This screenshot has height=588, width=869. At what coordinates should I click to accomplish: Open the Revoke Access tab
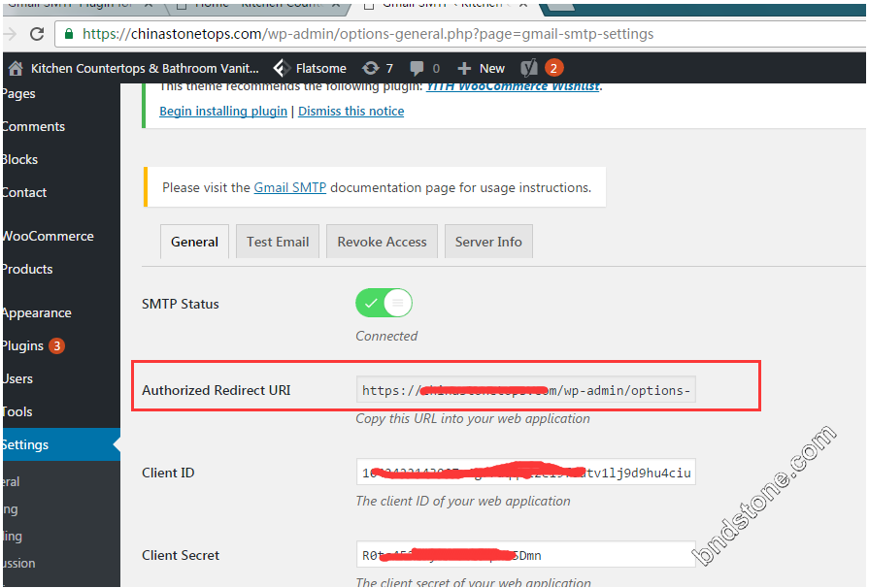382,242
